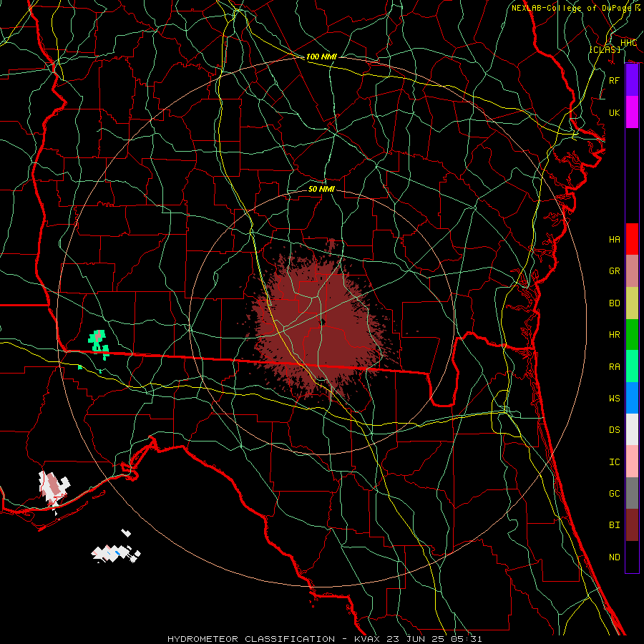Click the GR pinkish legend swatch
The width and height of the screenshot is (644, 644).
632,270
